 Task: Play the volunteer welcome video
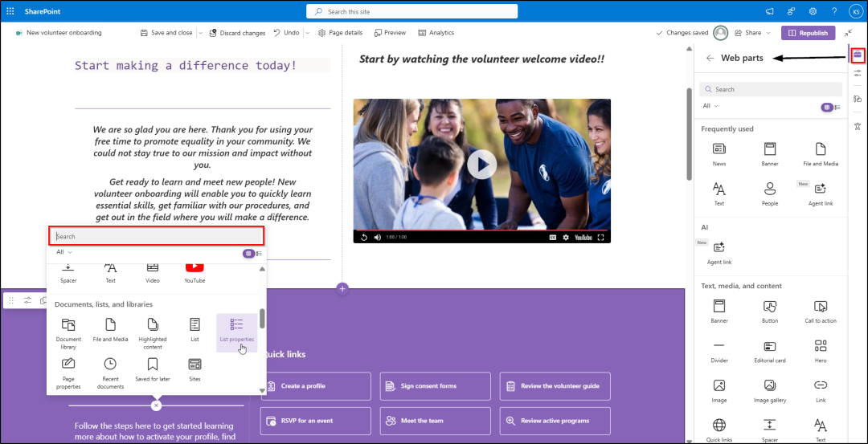point(481,165)
